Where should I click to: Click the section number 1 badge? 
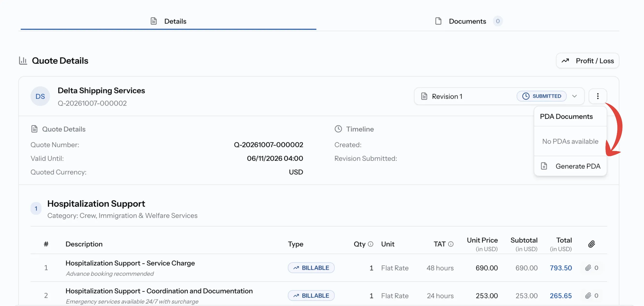tap(36, 208)
